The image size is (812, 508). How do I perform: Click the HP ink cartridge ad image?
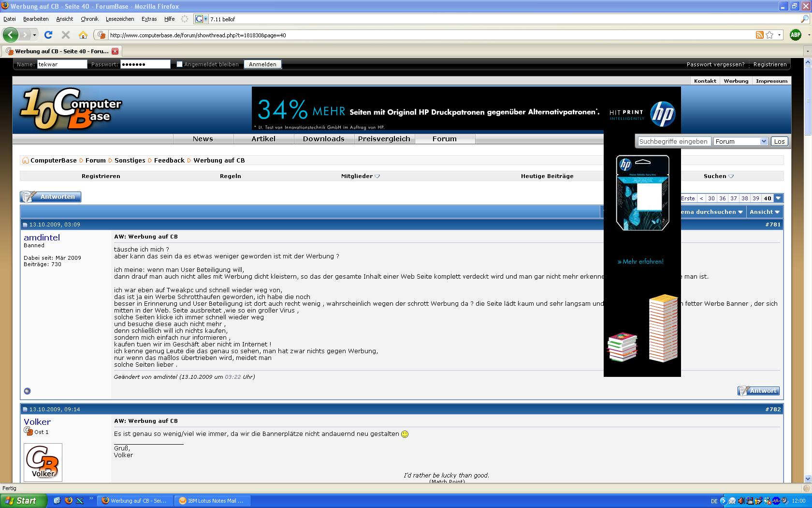point(642,193)
